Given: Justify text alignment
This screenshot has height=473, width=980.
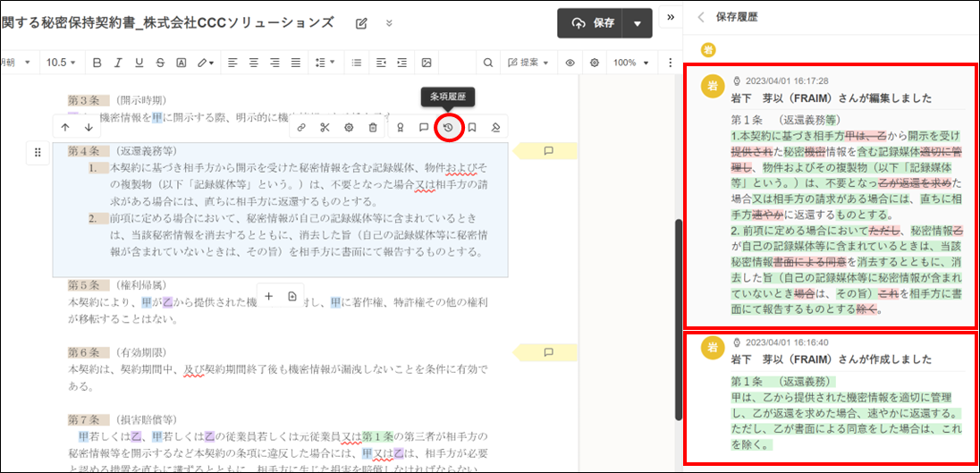Looking at the screenshot, I should 296,63.
